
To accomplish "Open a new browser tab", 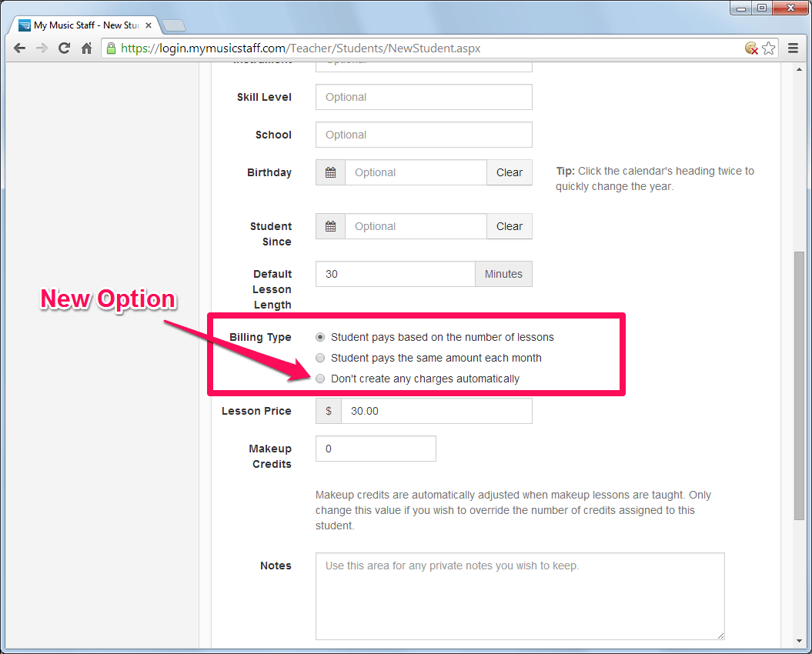I will coord(174,25).
